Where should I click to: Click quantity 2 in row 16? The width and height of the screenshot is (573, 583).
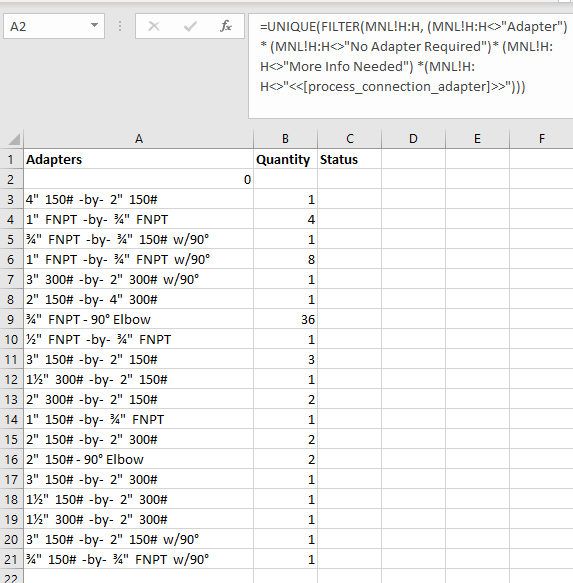coord(285,459)
